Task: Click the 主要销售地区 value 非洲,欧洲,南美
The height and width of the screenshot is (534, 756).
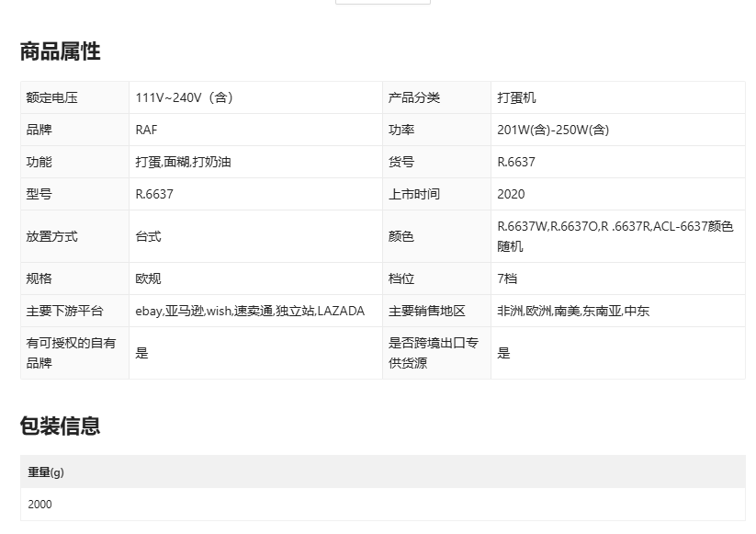Action: click(573, 311)
